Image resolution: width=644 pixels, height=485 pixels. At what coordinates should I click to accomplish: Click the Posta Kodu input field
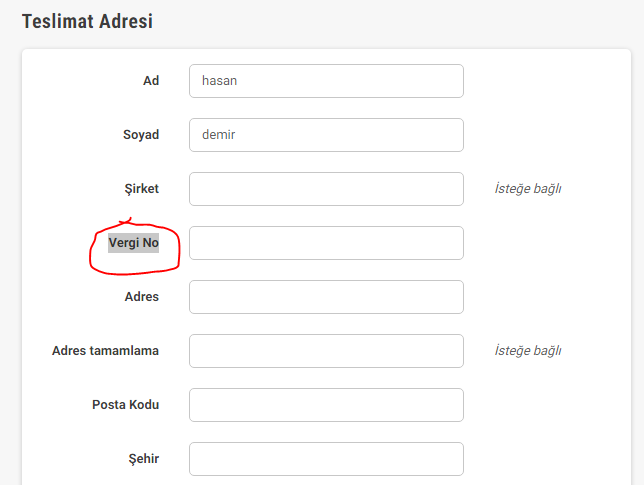tap(326, 405)
